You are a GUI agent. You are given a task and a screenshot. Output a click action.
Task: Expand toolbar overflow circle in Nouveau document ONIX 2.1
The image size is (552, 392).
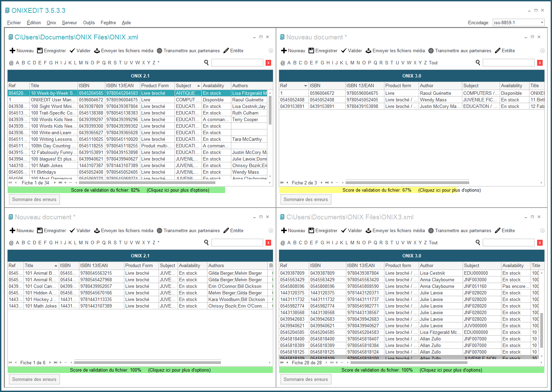(271, 230)
